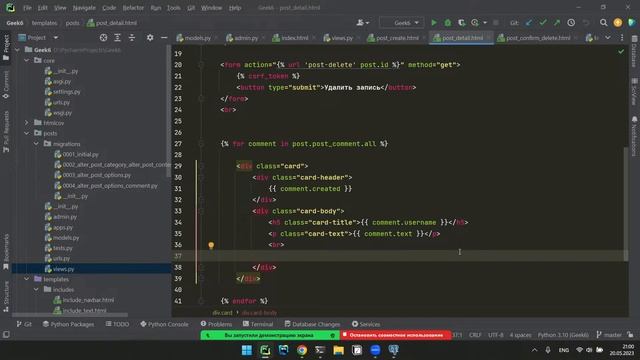Image resolution: width=640 pixels, height=360 pixels.
Task: Click the yellow lightbulb intention icon
Action: point(211,245)
